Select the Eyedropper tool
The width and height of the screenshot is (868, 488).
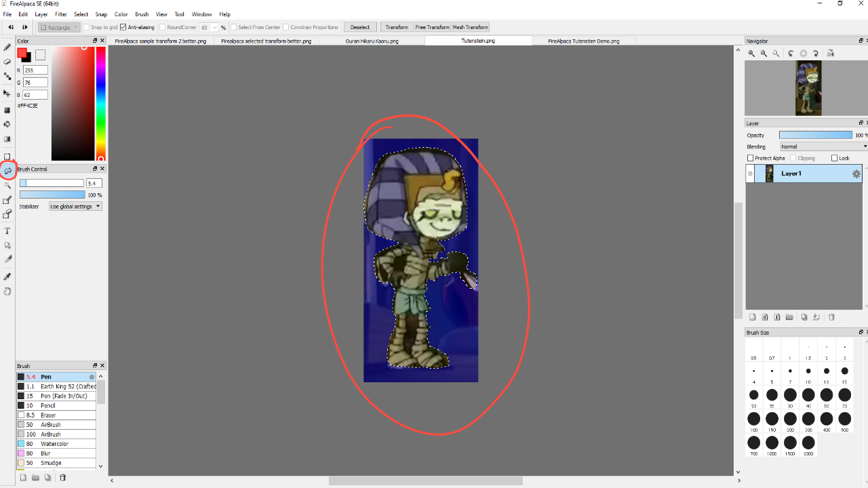point(7,277)
